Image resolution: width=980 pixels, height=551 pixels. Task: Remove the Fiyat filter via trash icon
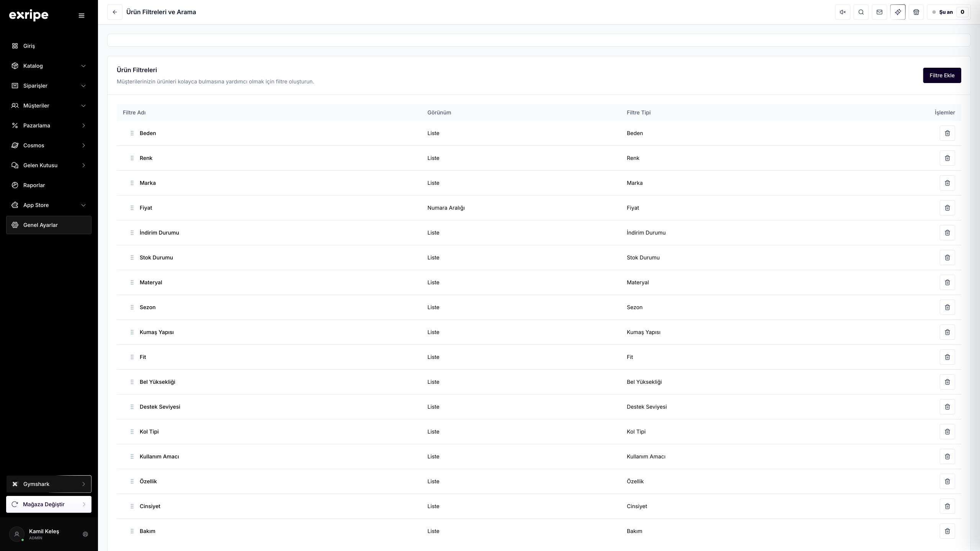[x=947, y=208]
